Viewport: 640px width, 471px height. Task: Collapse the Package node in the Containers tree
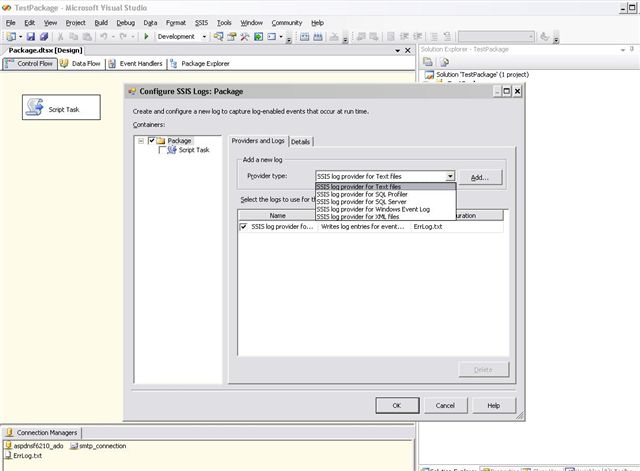[x=141, y=141]
